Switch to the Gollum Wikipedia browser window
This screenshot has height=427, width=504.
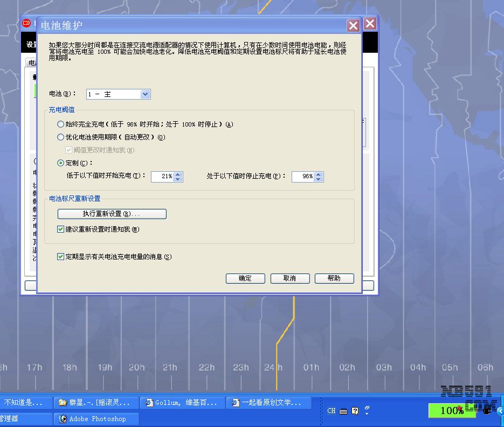click(x=183, y=403)
